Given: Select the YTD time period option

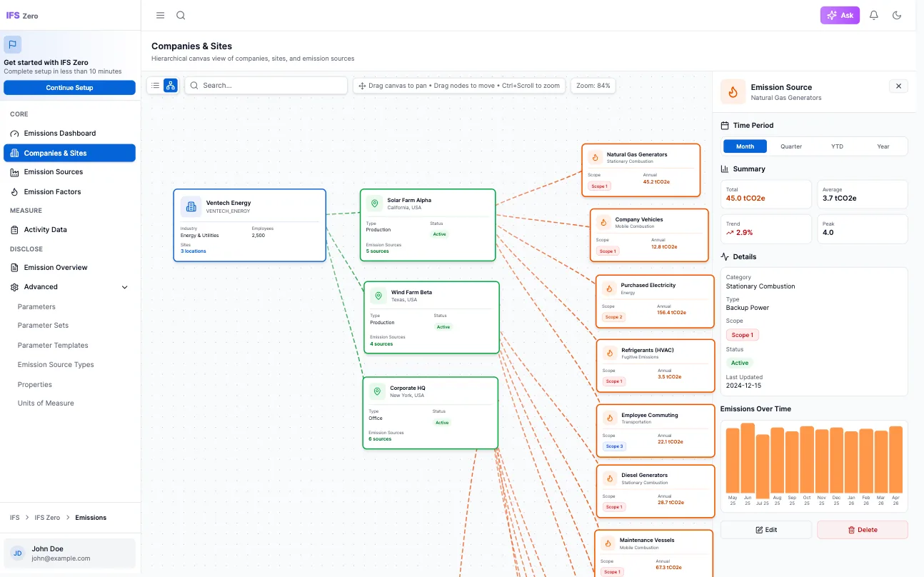Looking at the screenshot, I should click(837, 146).
